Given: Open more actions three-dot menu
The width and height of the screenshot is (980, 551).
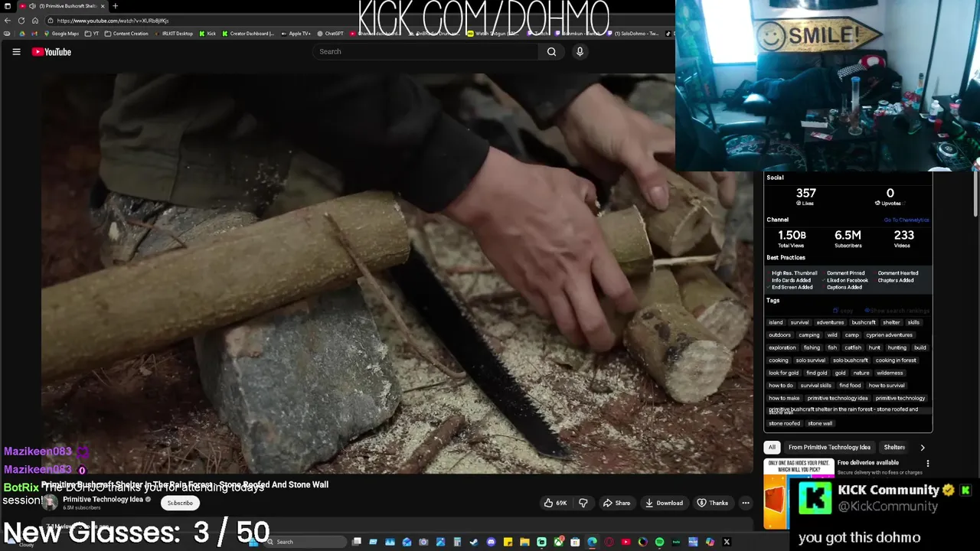Looking at the screenshot, I should [x=745, y=503].
